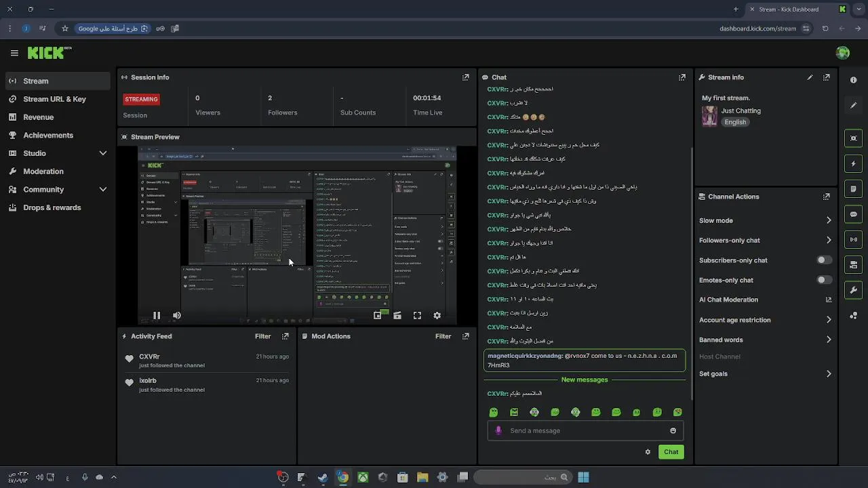Click ixolrb in Activity Feed
Screen dimensions: 868x488
pos(148,381)
